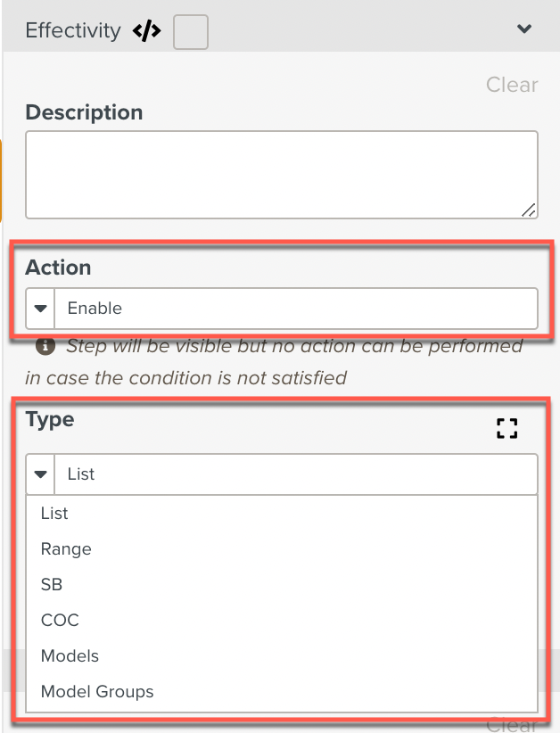
Task: Click the Effectivity section header title
Action: 72,30
